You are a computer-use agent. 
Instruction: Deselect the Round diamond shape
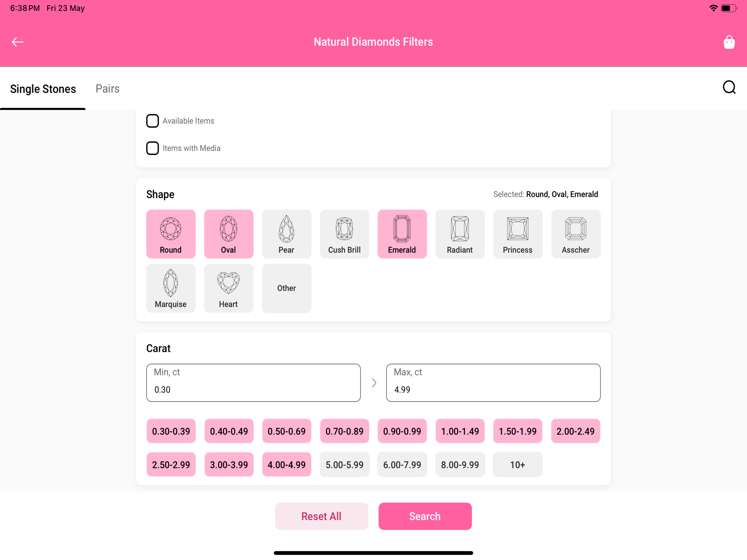(x=171, y=234)
